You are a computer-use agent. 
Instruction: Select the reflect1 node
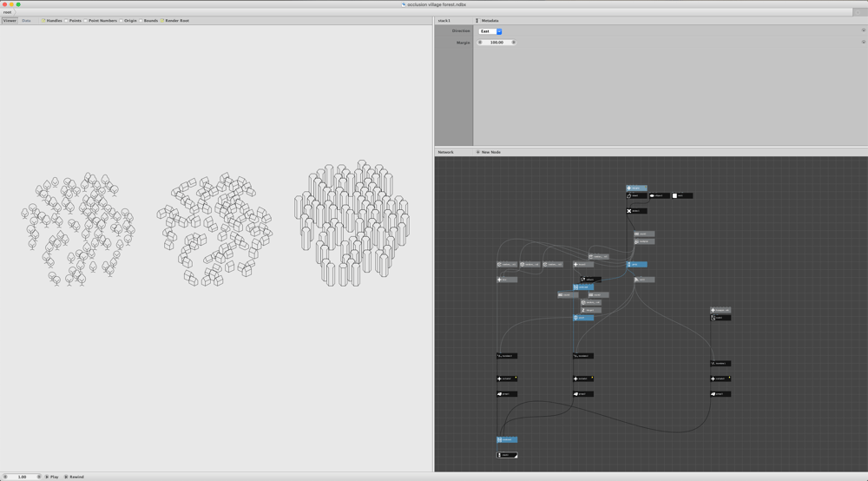590,280
